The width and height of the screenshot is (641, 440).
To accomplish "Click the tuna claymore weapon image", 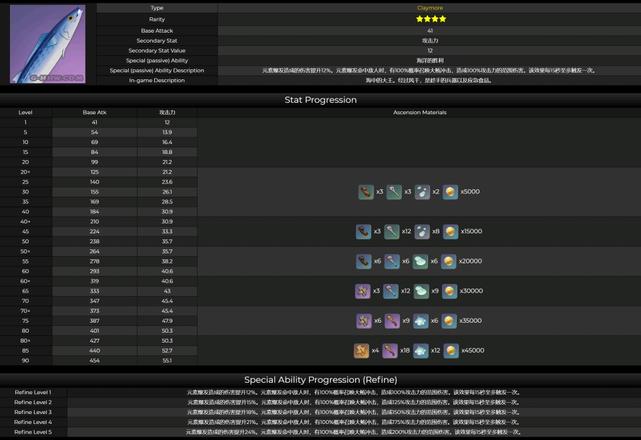I will [x=48, y=44].
